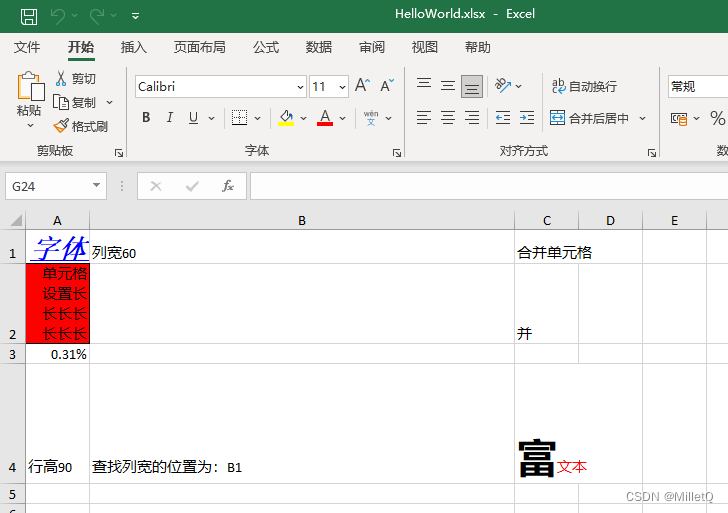Viewport: 728px width, 513px height.
Task: Switch to the 插入 ribbon tab
Action: 134,47
